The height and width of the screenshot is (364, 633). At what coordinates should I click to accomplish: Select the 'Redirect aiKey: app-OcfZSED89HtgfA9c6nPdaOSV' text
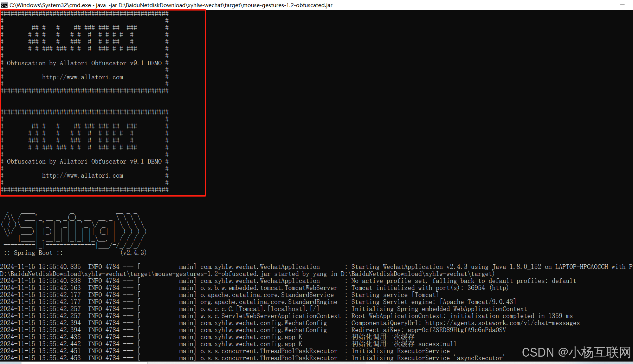429,330
